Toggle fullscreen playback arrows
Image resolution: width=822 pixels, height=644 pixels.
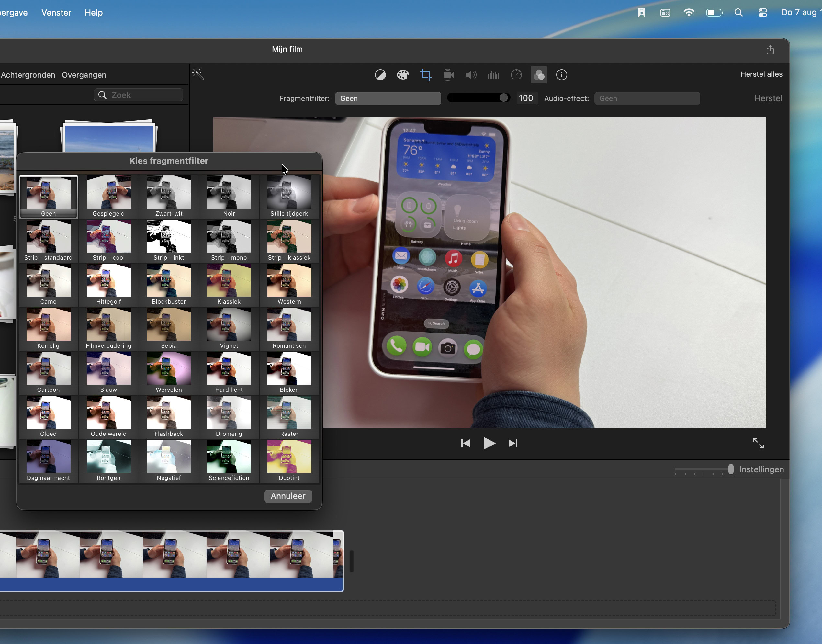click(758, 443)
